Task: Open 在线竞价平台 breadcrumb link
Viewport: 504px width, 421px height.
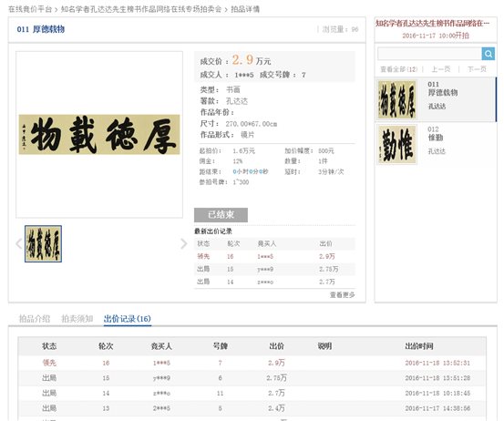Action: [x=30, y=9]
